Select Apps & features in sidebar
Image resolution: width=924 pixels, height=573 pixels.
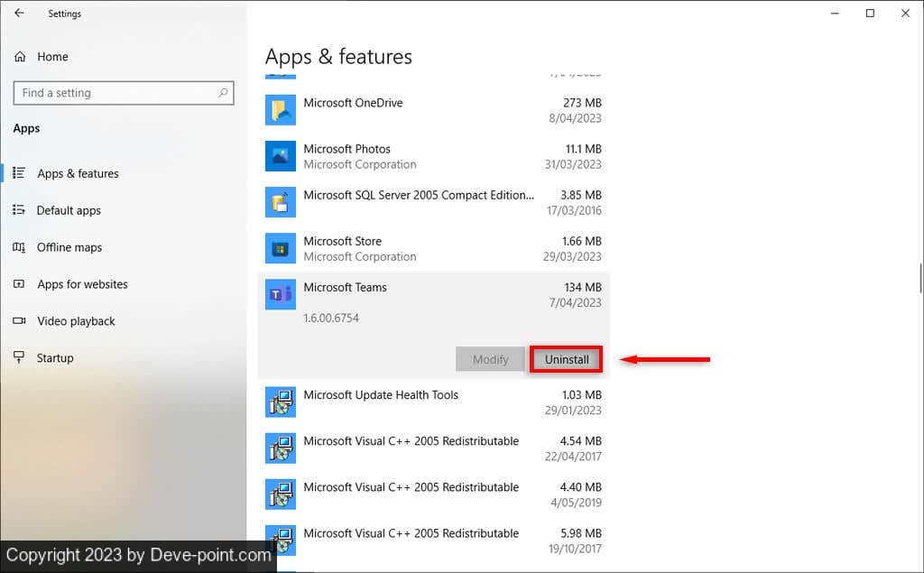(78, 173)
